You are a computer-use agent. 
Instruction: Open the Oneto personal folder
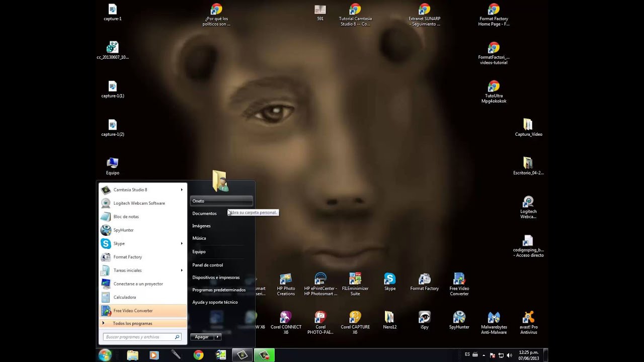coord(221,201)
